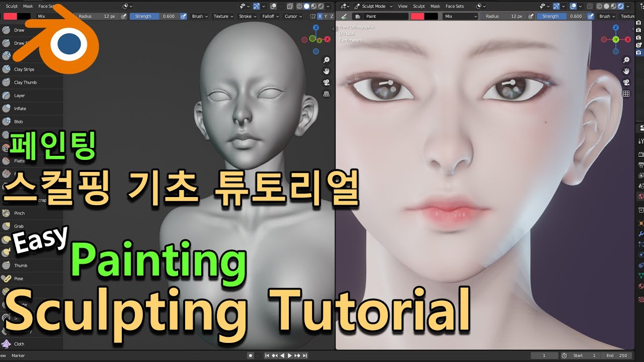This screenshot has height=362, width=644.
Task: Click play animation button in timeline
Action: [289, 355]
